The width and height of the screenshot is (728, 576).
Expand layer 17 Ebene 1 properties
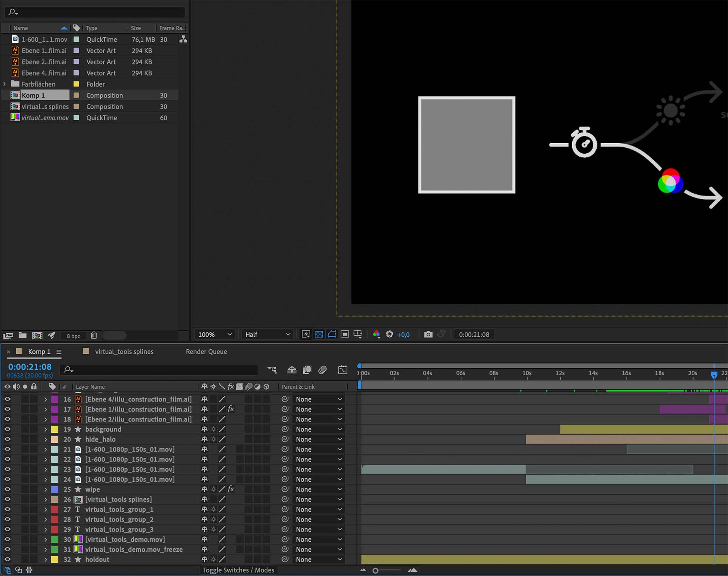[x=45, y=409]
